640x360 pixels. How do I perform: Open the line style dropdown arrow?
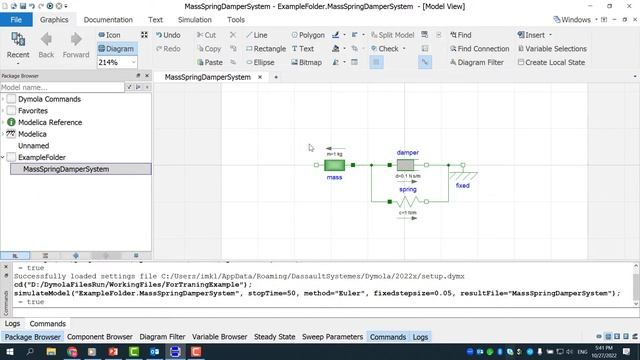tap(344, 62)
